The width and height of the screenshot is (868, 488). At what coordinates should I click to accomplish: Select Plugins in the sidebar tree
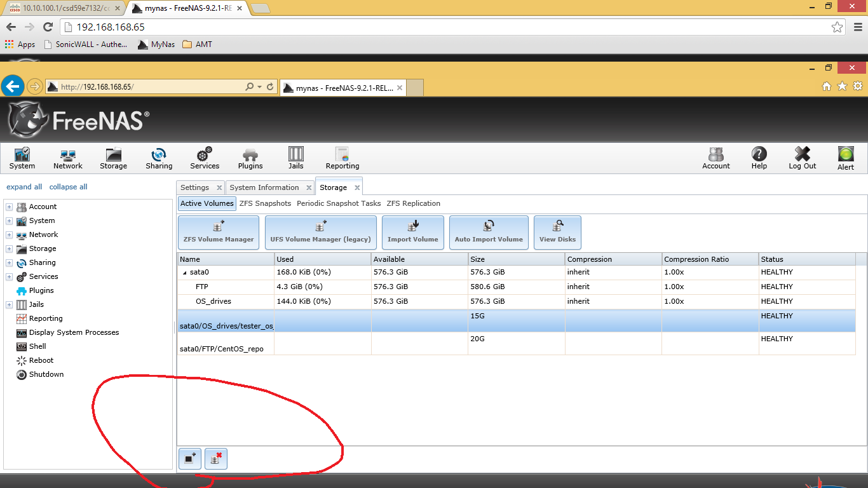pyautogui.click(x=41, y=290)
